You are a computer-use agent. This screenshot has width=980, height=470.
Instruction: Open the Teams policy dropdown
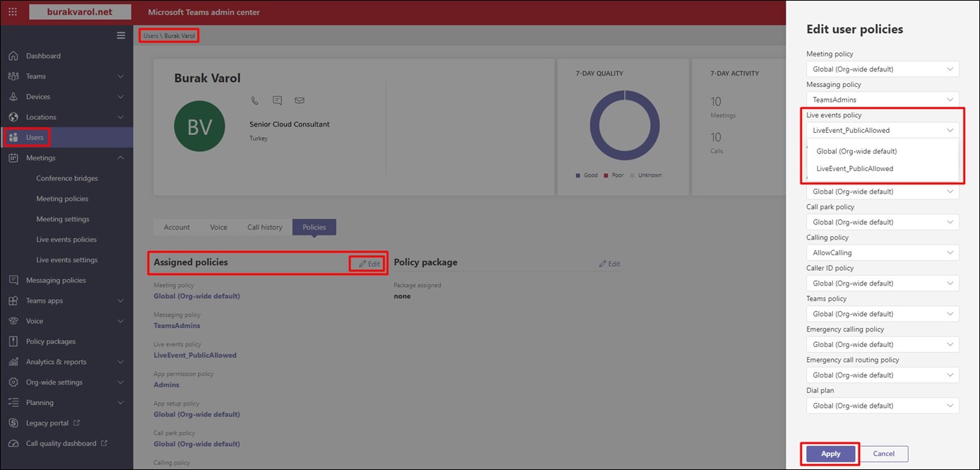tap(882, 314)
